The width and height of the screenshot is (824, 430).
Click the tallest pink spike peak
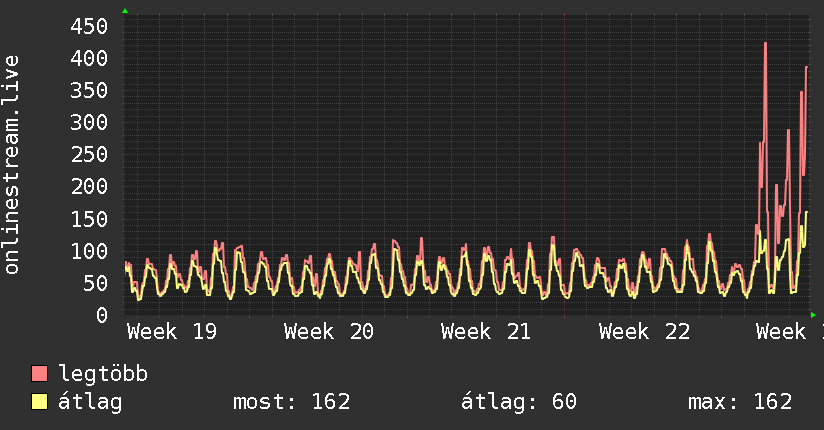click(x=766, y=44)
